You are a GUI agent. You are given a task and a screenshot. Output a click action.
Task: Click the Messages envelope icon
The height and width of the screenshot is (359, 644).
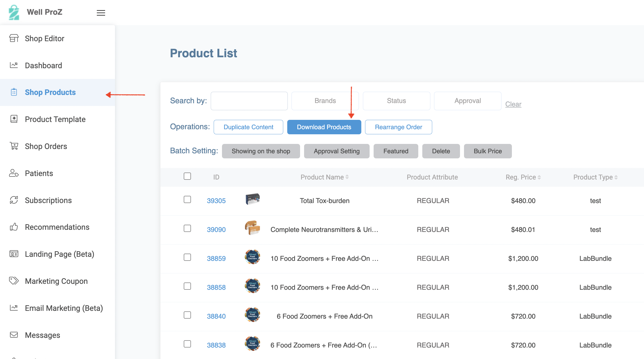[x=14, y=335]
